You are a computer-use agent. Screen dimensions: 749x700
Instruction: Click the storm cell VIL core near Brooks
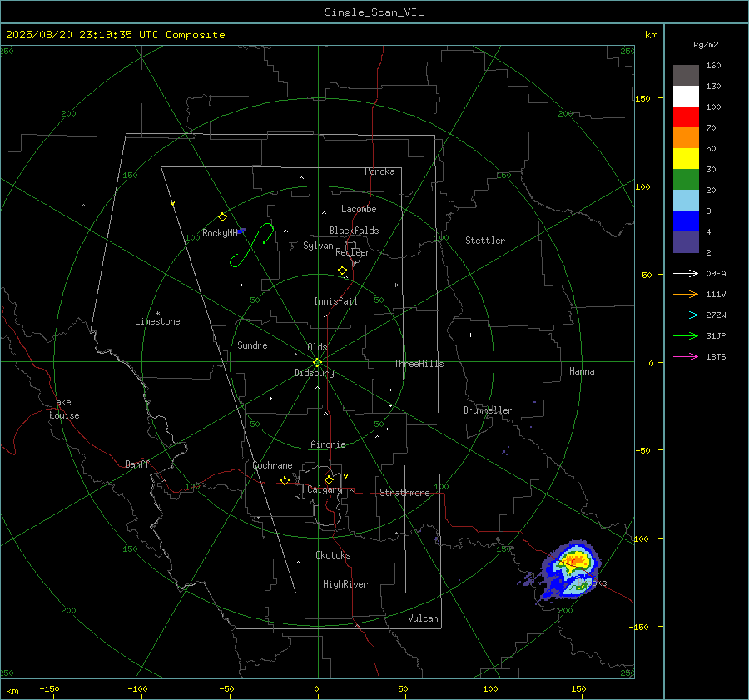coord(574,559)
